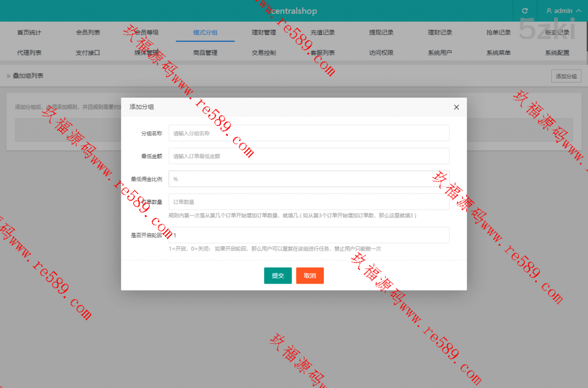The image size is (588, 388).
Task: Open the 支付接口 menu item
Action: click(x=88, y=53)
